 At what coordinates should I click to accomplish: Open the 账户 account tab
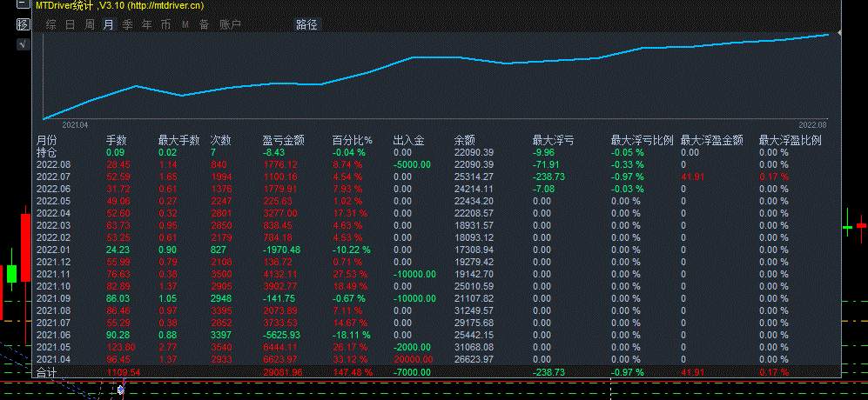[231, 24]
